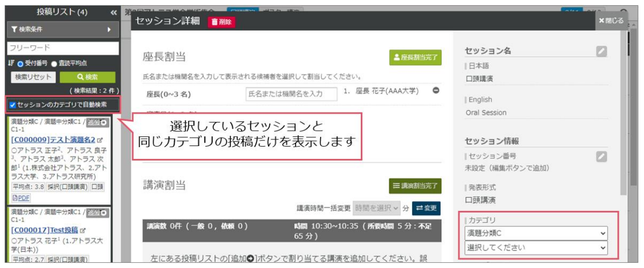Select the 受付番号 sort radio button
Viewport: 644px width, 268px height.
(x=21, y=64)
